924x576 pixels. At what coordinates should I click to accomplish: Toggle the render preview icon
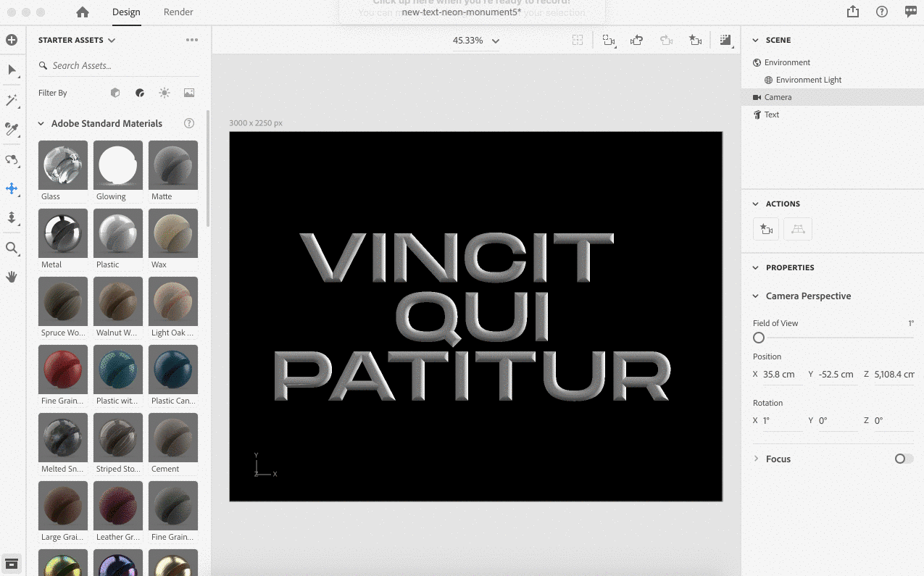click(725, 41)
